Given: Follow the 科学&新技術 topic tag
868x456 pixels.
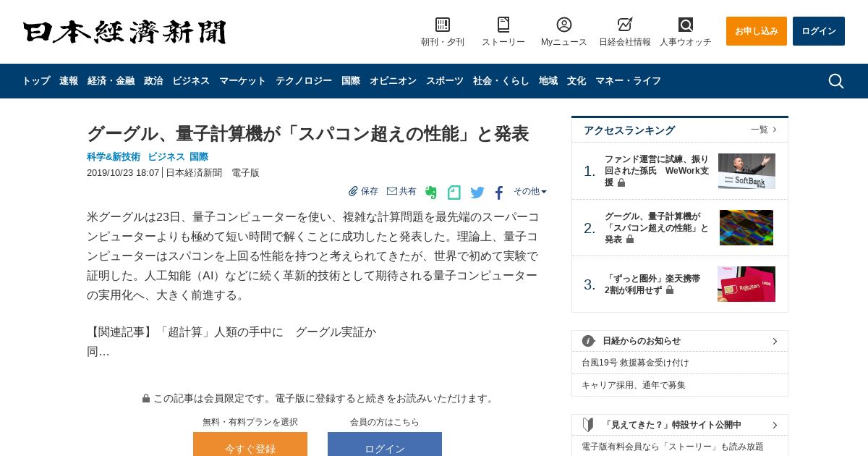Looking at the screenshot, I should click(114, 156).
